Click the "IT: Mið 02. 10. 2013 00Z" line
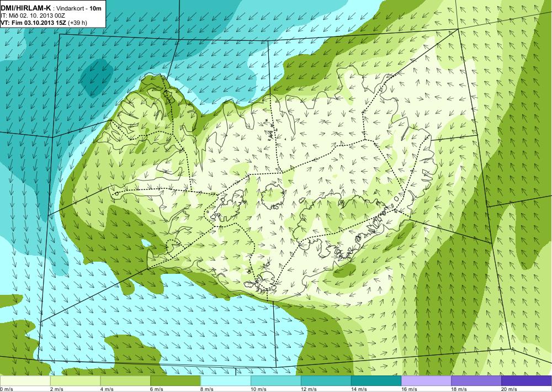 point(33,15)
